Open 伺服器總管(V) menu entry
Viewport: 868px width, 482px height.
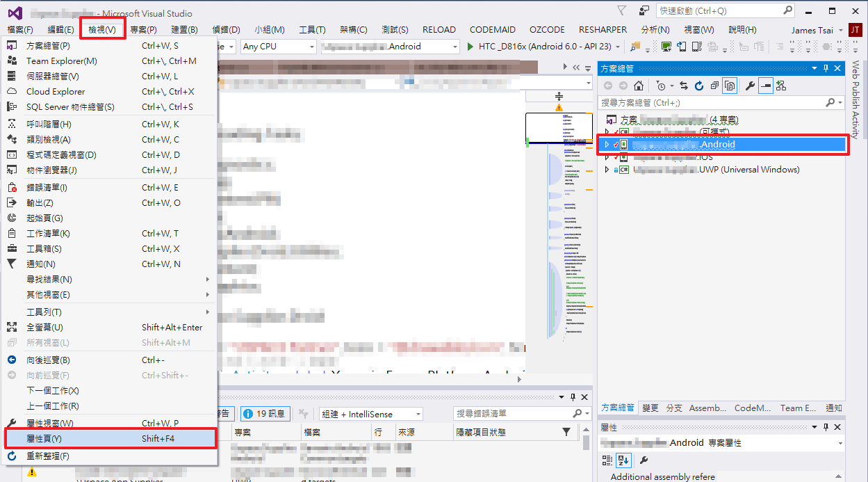110,77
